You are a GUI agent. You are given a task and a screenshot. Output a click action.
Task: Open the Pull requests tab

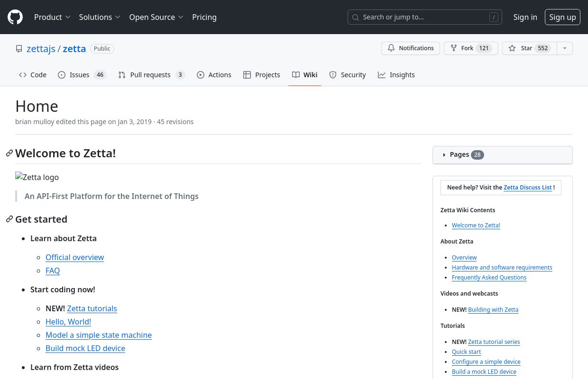coord(151,75)
